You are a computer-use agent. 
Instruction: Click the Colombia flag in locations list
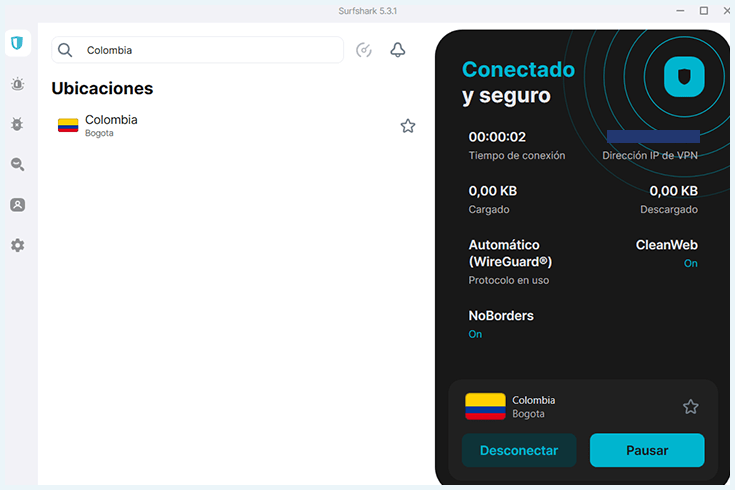click(68, 126)
